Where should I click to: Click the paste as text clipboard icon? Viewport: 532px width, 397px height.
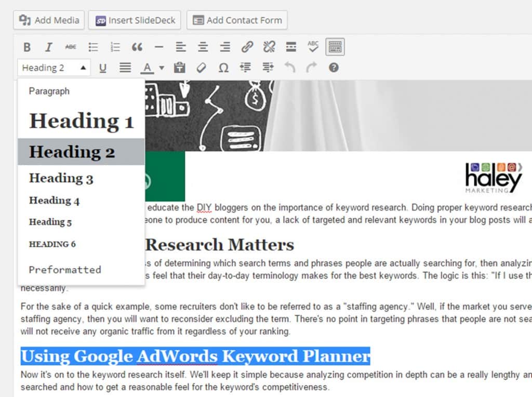pyautogui.click(x=179, y=68)
